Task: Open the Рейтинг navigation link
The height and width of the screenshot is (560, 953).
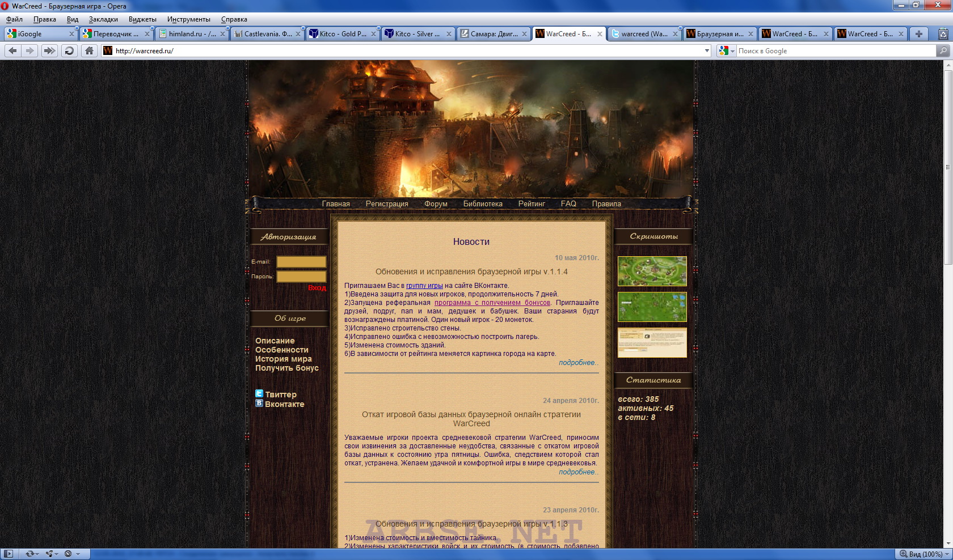Action: click(x=532, y=203)
